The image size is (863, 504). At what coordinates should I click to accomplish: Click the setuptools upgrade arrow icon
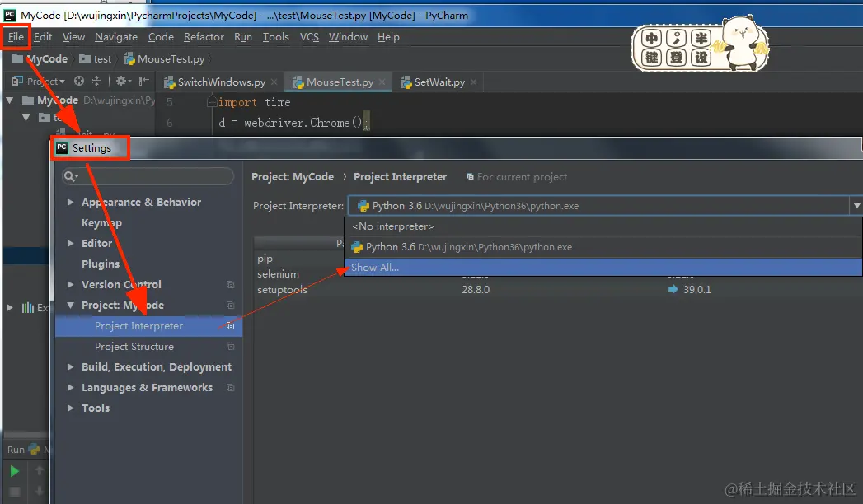673,289
